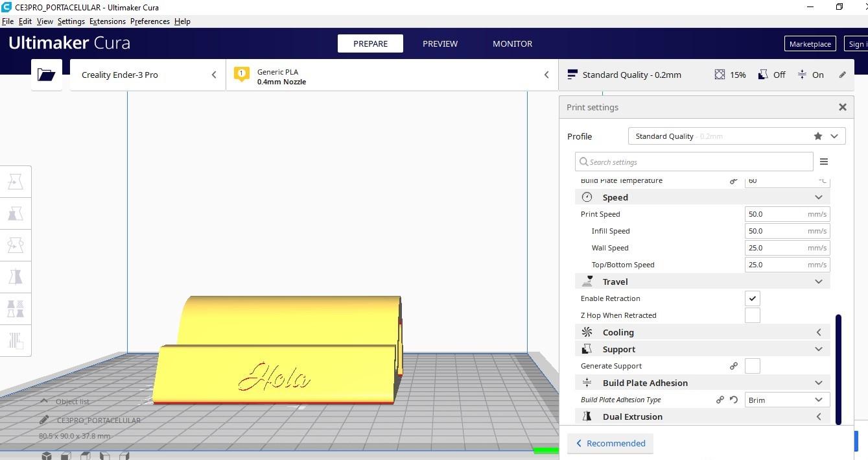Open Creality Ender-3 Pro printer selector
Viewport: 868px width, 460px height.
click(x=148, y=75)
